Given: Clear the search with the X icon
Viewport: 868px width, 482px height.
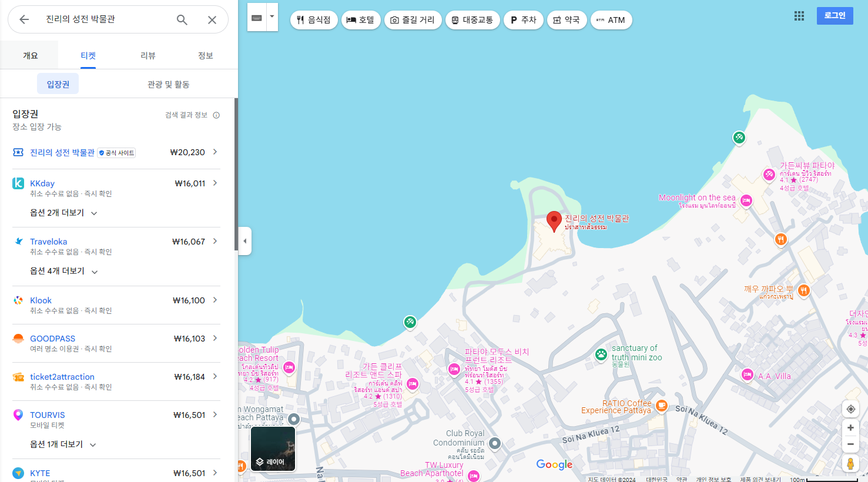Looking at the screenshot, I should tap(212, 19).
